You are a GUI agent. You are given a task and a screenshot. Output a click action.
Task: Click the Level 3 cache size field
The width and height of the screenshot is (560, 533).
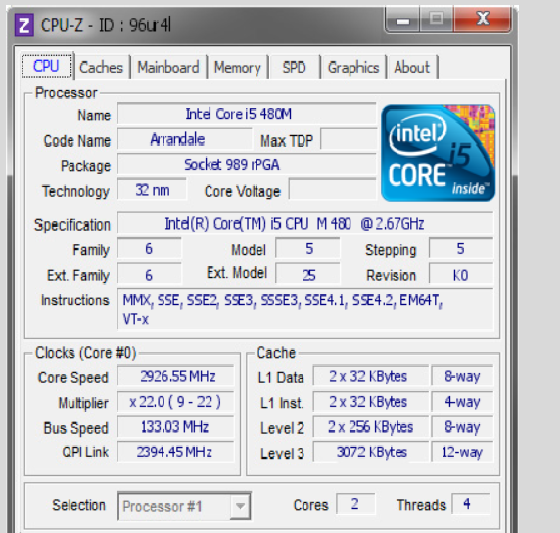371,452
